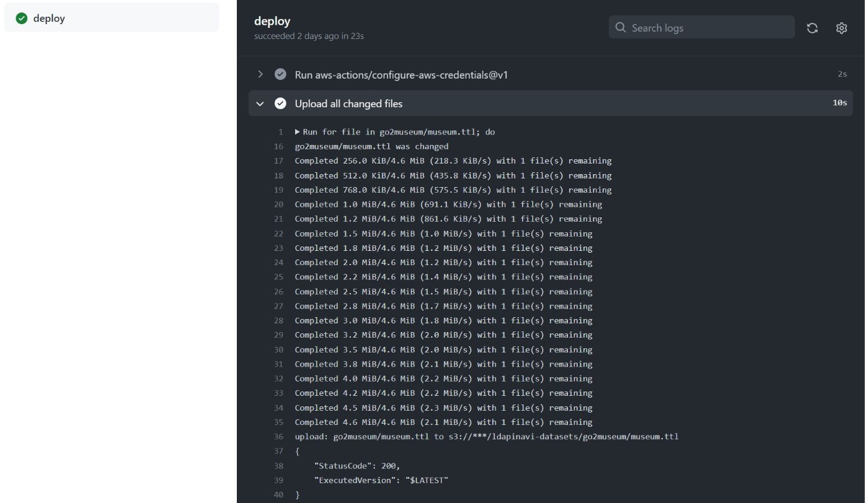This screenshot has height=503, width=868.
Task: Click status check icon of Upload all changed files
Action: coord(280,103)
